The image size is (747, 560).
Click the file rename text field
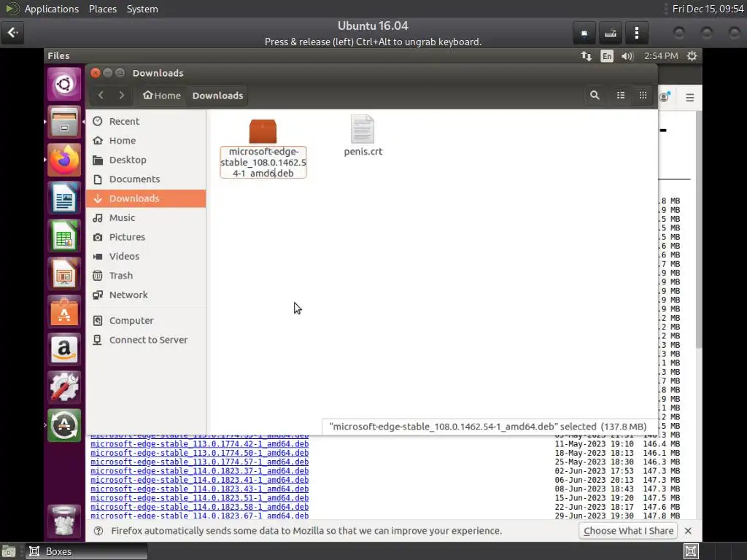point(263,163)
